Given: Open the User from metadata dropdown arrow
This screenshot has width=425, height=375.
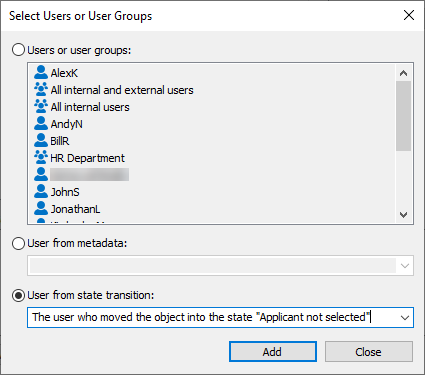Looking at the screenshot, I should [x=405, y=266].
